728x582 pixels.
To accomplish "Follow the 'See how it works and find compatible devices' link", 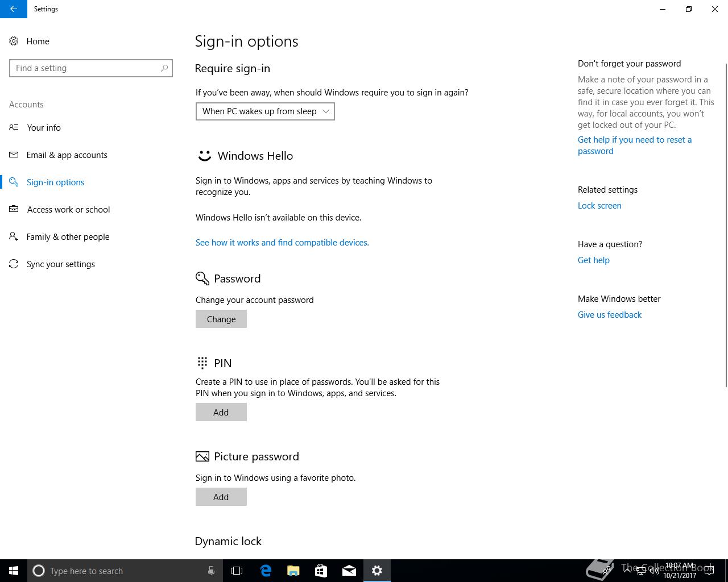I will coord(282,243).
